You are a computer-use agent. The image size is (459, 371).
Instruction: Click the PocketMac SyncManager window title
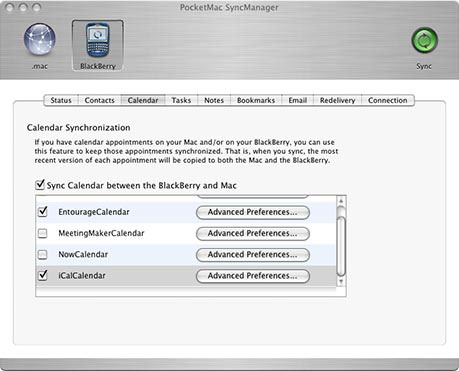point(229,7)
